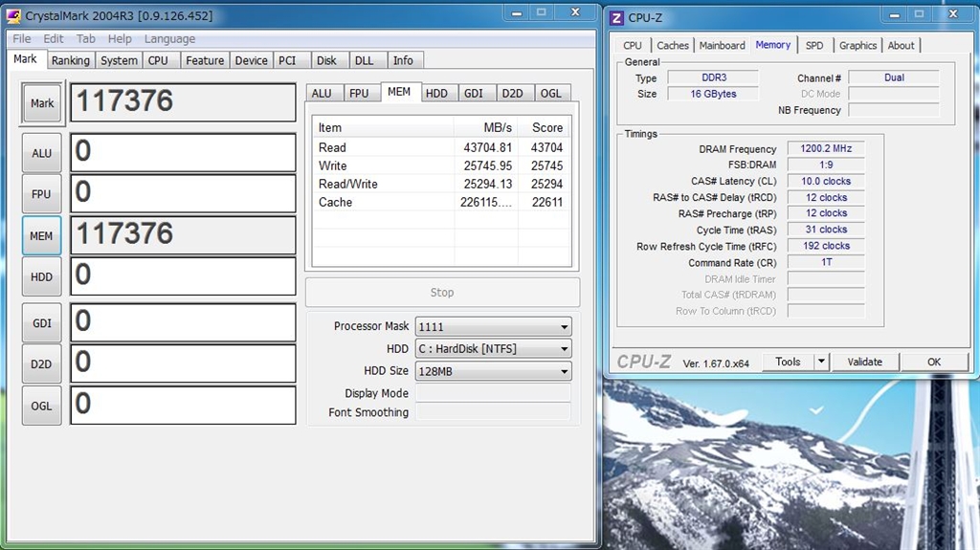Run the HDD benchmark button
980x550 pixels.
tap(42, 276)
